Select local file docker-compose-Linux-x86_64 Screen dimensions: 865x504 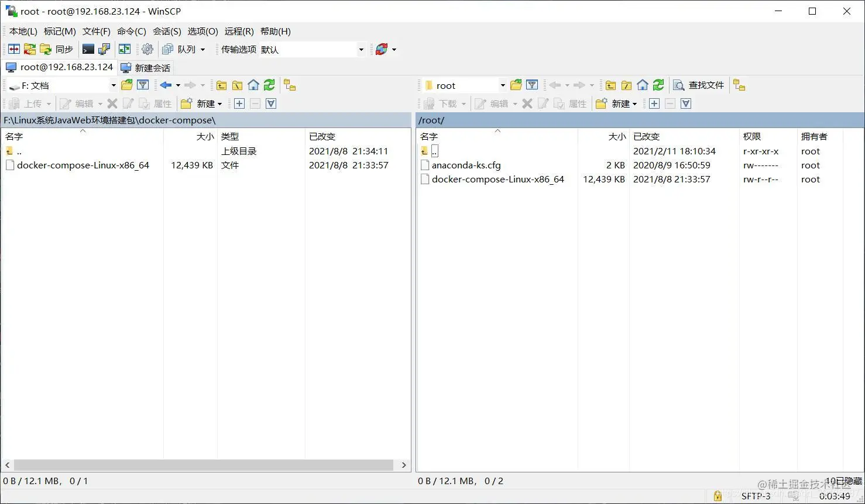point(83,165)
